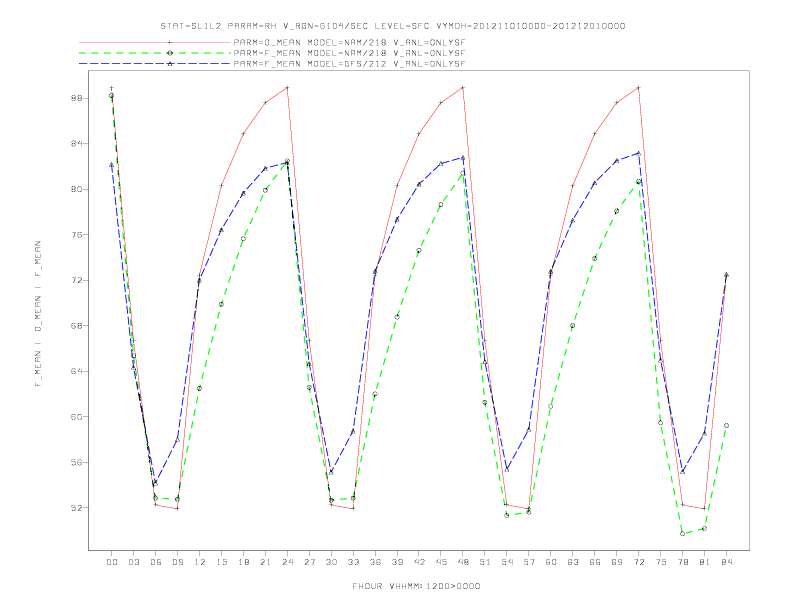Click green circle data point at hour 39
Screen dimensions: 792x612
pyautogui.click(x=397, y=317)
